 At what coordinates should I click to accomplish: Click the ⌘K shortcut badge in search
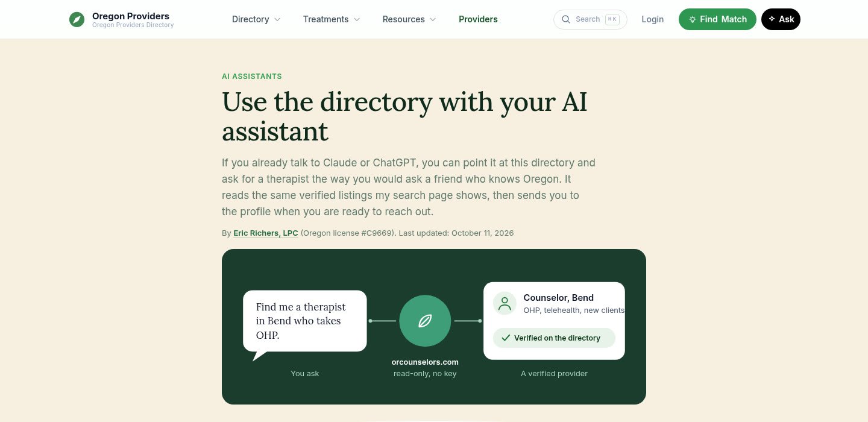(612, 19)
